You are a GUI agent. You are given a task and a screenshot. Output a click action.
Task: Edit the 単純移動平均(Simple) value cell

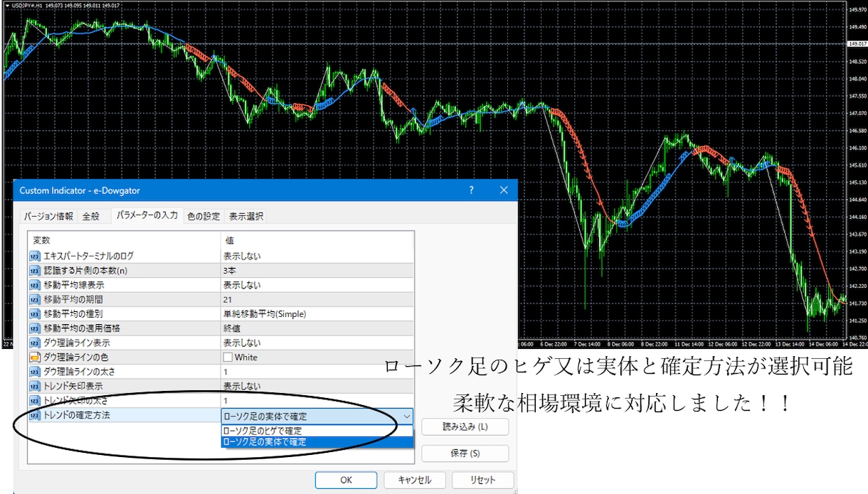(317, 313)
